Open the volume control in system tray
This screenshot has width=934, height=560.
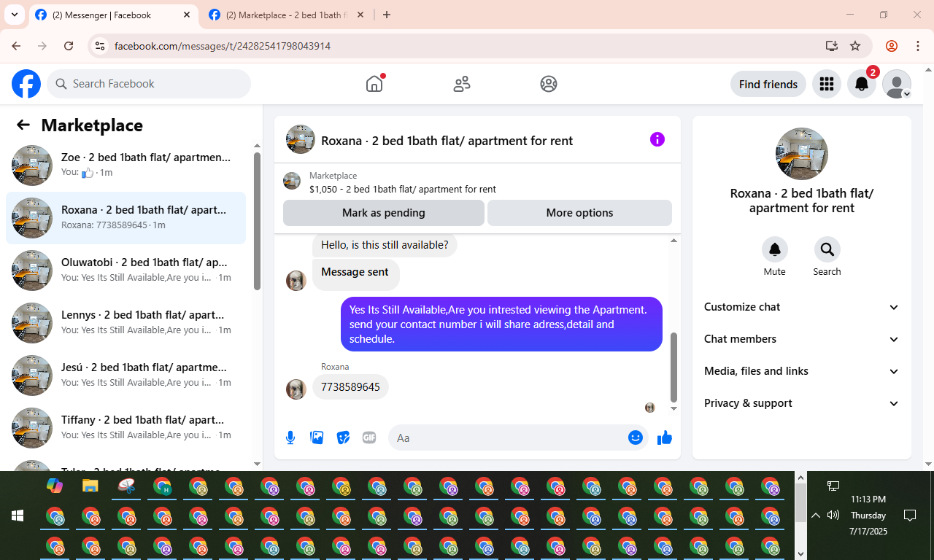[x=833, y=516]
